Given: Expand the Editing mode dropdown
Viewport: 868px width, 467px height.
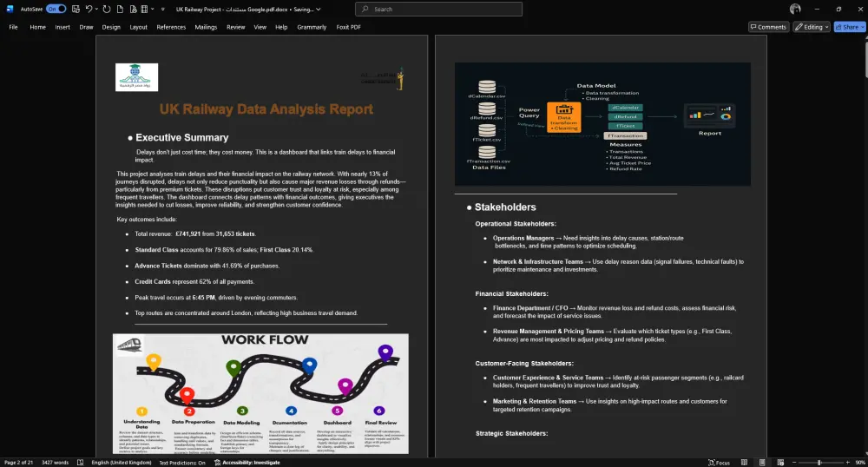Looking at the screenshot, I should point(812,27).
